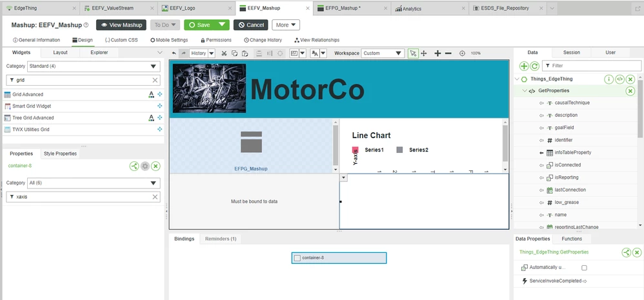The width and height of the screenshot is (644, 300).
Task: Remove Things_EdgeThing entity
Action: pos(630,79)
